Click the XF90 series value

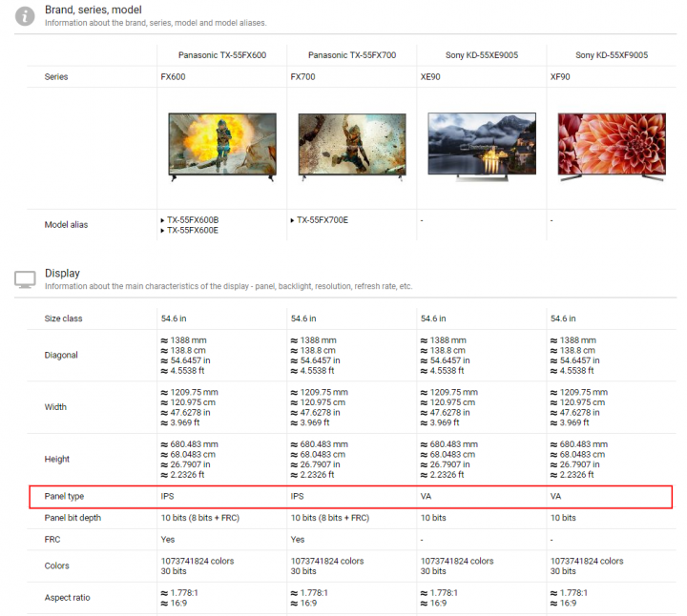click(x=560, y=77)
